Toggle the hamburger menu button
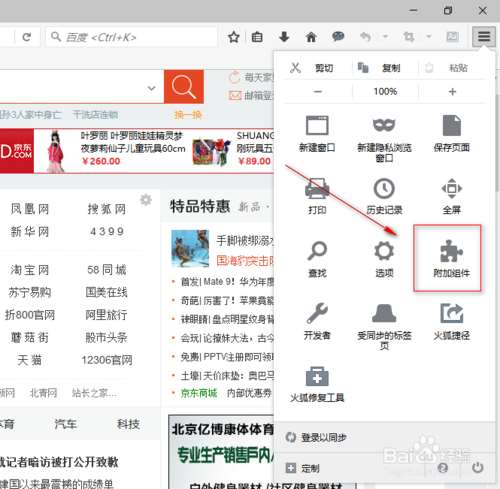This screenshot has width=500, height=489. point(484,36)
